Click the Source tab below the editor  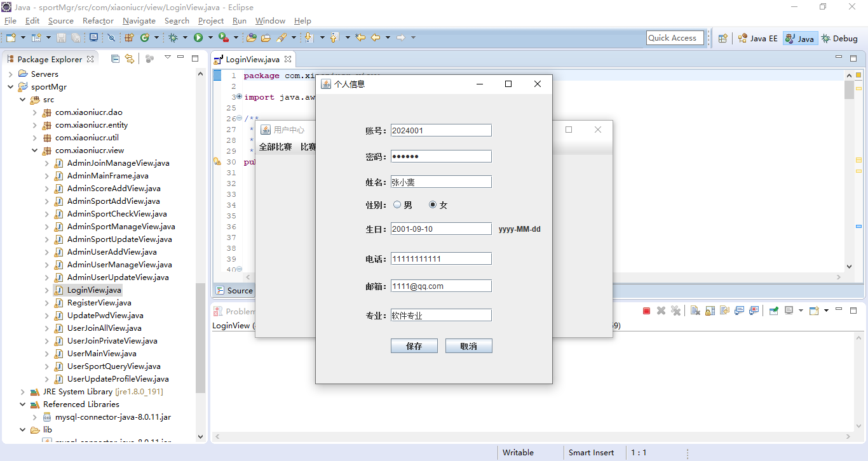pyautogui.click(x=234, y=291)
